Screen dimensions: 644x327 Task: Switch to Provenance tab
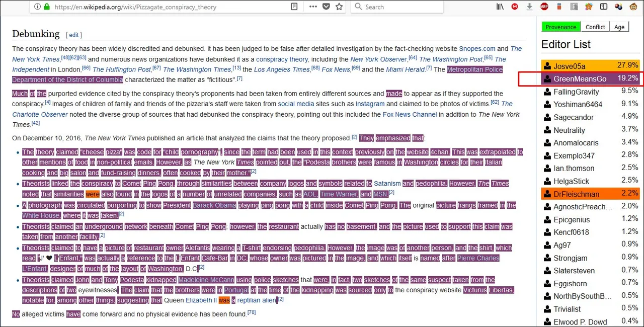click(x=561, y=27)
